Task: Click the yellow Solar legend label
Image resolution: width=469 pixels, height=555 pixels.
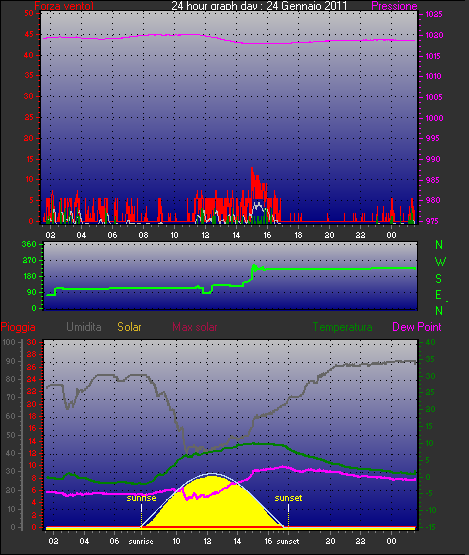Action: click(129, 327)
